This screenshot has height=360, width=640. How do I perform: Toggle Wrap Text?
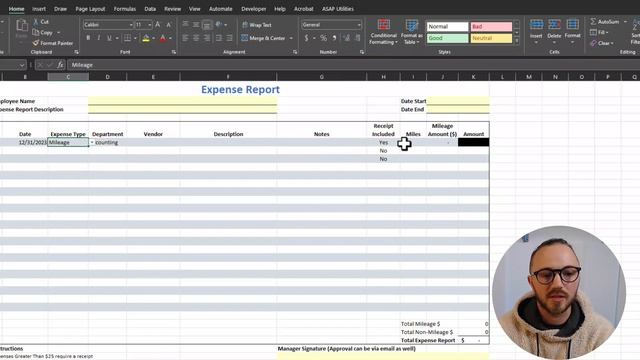(257, 25)
